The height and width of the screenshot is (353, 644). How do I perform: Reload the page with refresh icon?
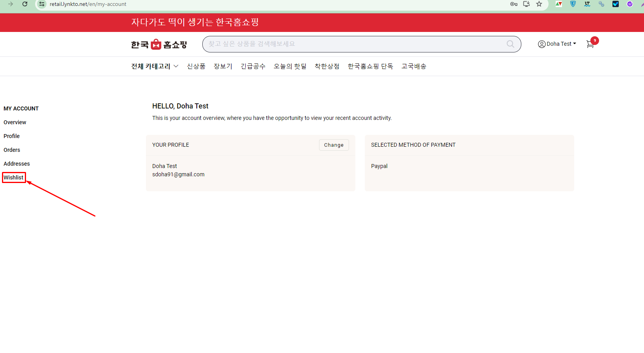pos(25,4)
